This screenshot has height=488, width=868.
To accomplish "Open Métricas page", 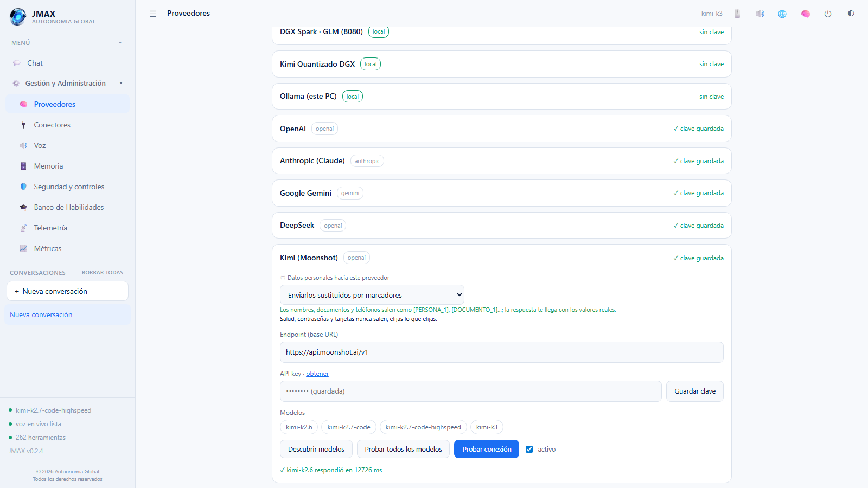I will pos(67,248).
